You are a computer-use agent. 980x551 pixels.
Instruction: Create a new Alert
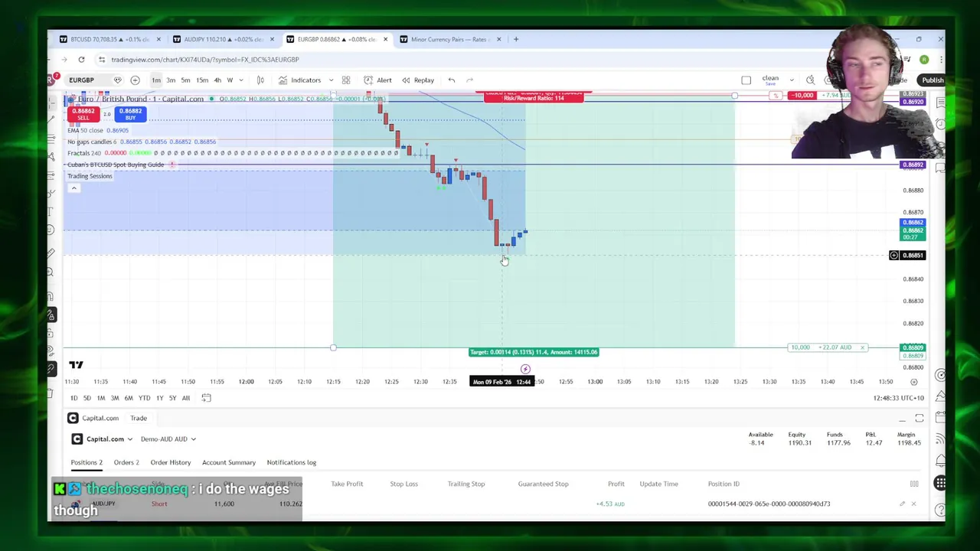(x=377, y=80)
